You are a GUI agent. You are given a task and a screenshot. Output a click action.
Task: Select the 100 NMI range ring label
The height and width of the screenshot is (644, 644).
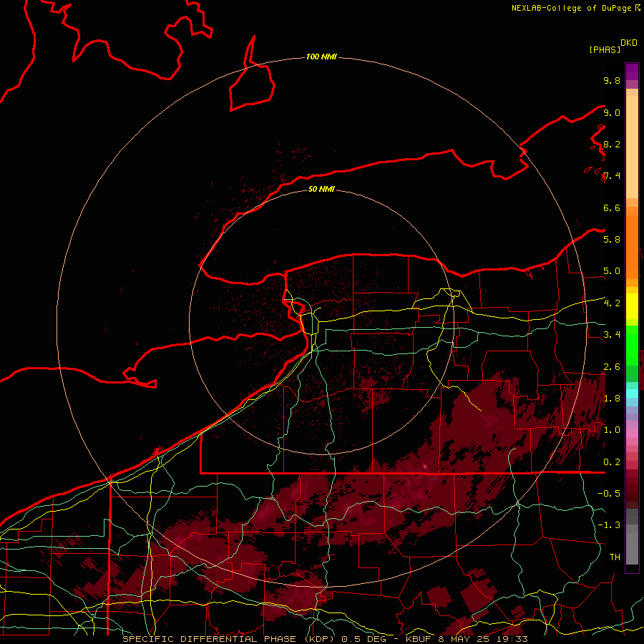321,57
